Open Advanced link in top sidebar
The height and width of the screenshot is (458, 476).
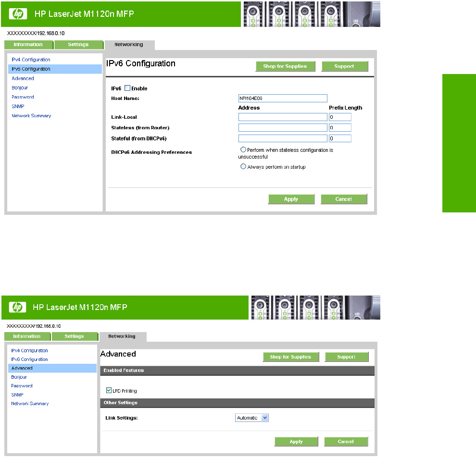[23, 78]
